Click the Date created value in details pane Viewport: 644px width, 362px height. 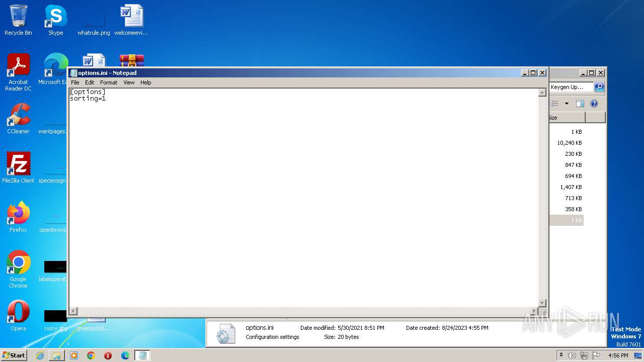point(465,328)
